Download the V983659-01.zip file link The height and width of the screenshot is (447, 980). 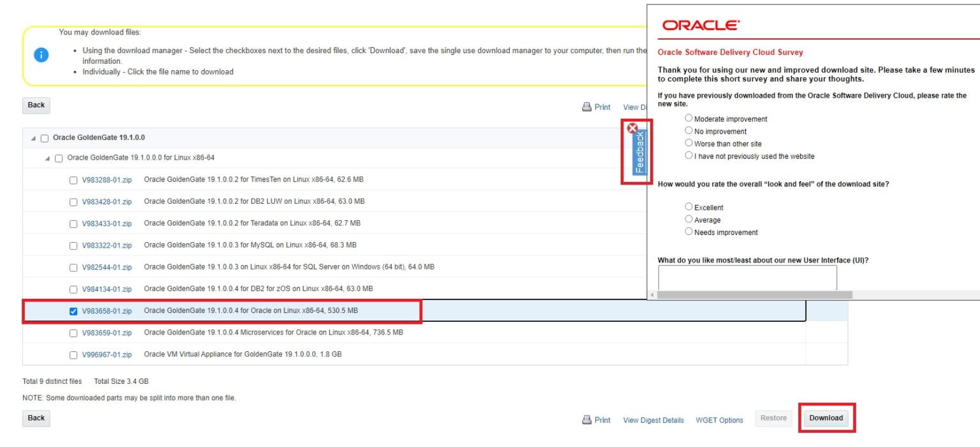(x=107, y=333)
